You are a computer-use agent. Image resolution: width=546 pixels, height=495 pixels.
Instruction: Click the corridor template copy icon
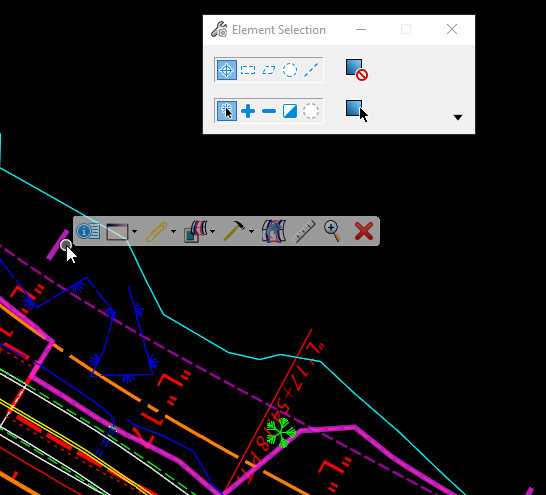pos(195,231)
